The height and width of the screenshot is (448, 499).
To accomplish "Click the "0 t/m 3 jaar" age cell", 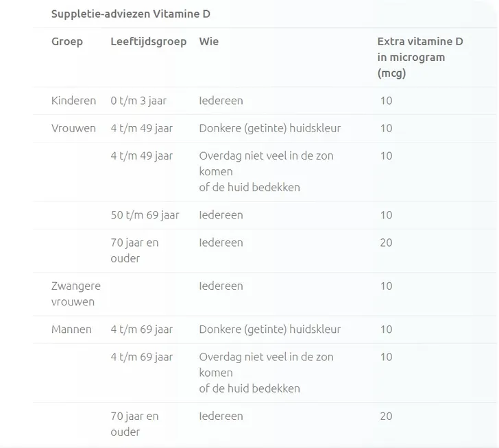I will (x=138, y=101).
